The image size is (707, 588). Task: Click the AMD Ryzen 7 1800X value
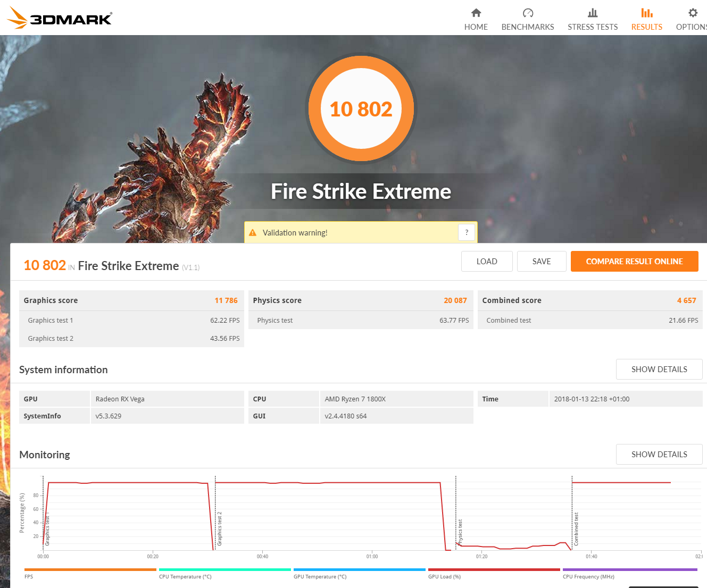pos(355,399)
